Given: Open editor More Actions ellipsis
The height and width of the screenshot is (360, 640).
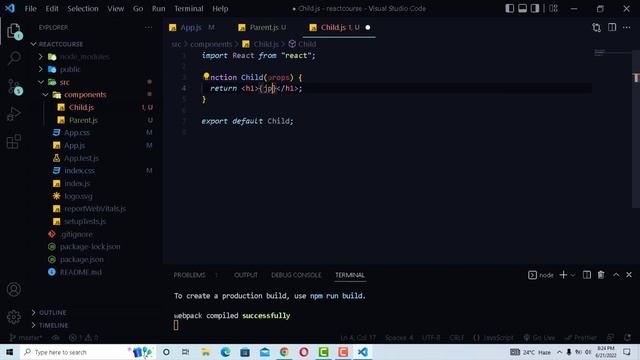Looking at the screenshot, I should click(x=627, y=27).
